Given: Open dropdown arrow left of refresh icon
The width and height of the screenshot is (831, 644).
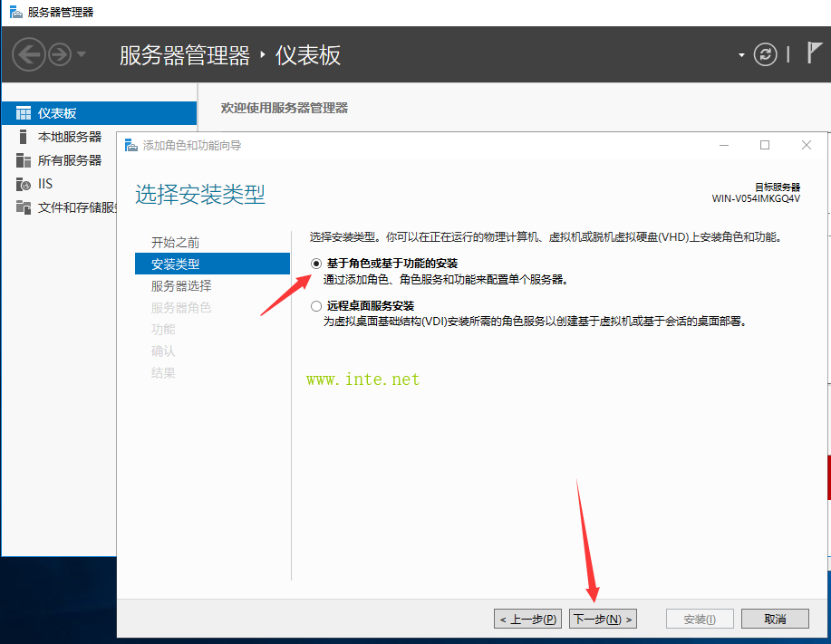Looking at the screenshot, I should [x=741, y=55].
